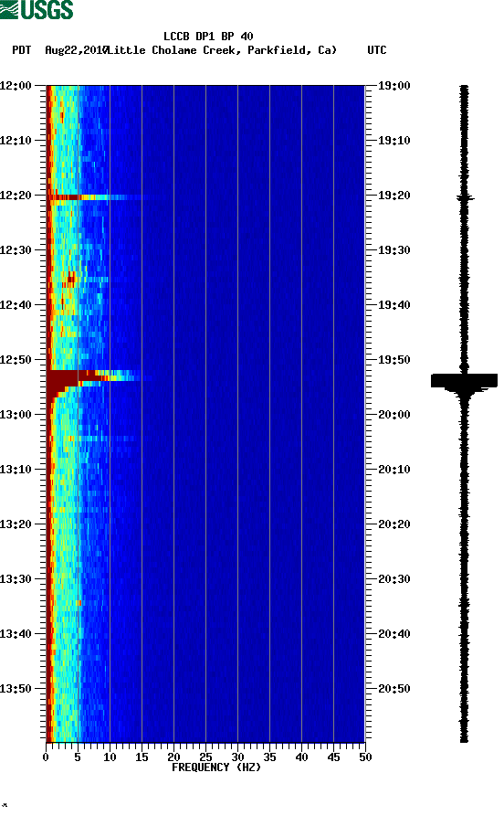504x815 pixels.
Task: Click the seismogram waveform spike near 19:53
Action: [x=464, y=380]
